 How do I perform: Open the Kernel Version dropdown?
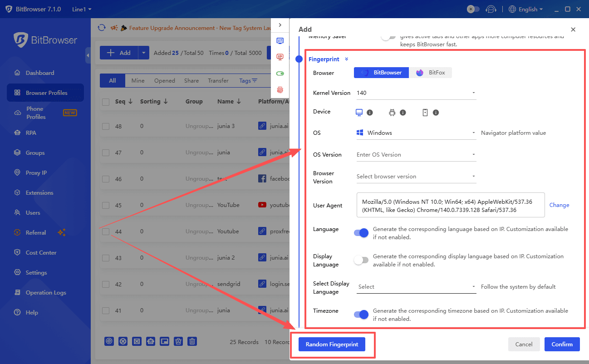(416, 93)
